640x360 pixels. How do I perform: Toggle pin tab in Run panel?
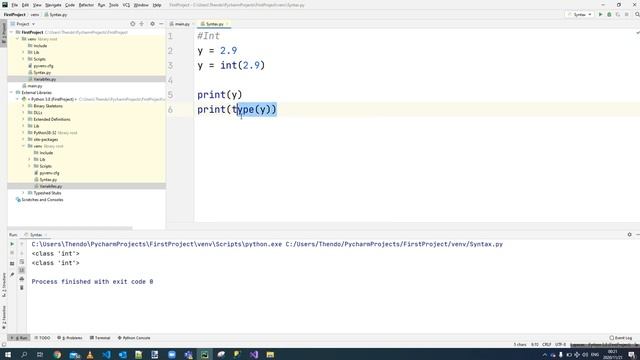(12, 275)
